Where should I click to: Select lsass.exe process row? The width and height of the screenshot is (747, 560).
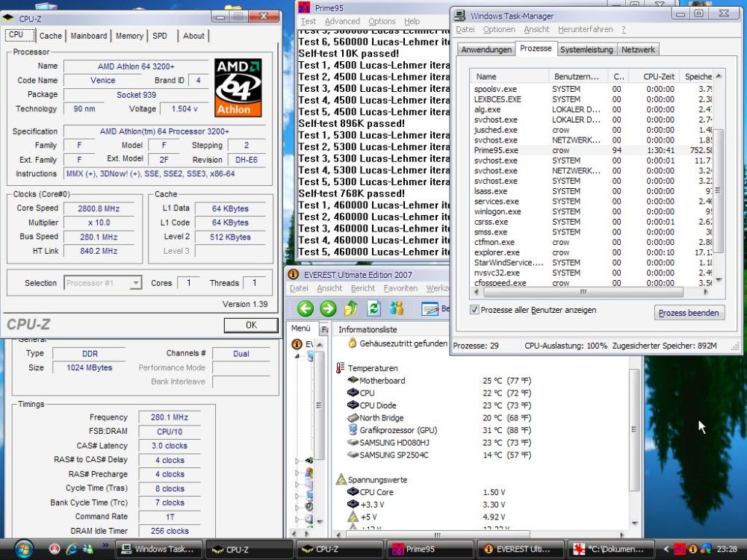pos(591,191)
